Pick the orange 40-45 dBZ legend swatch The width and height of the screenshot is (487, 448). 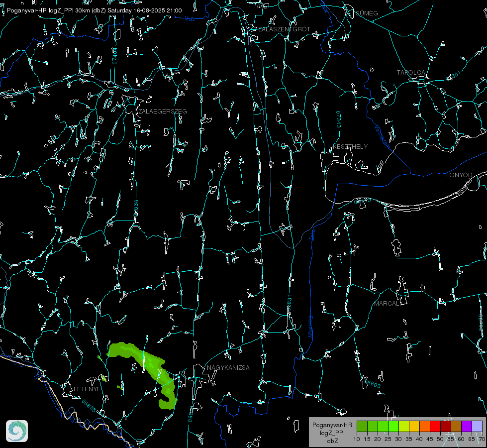pyautogui.click(x=425, y=426)
